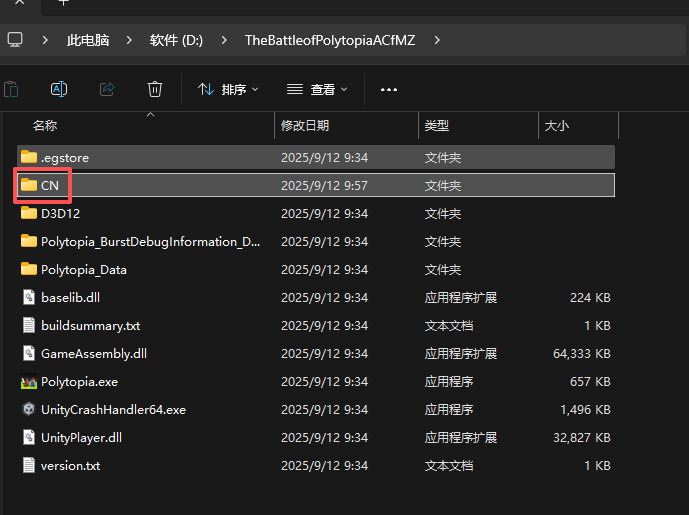Expand chevron after TheBattleofPolytopiaACfMZ breadcrumb
This screenshot has width=689, height=515.
point(437,40)
